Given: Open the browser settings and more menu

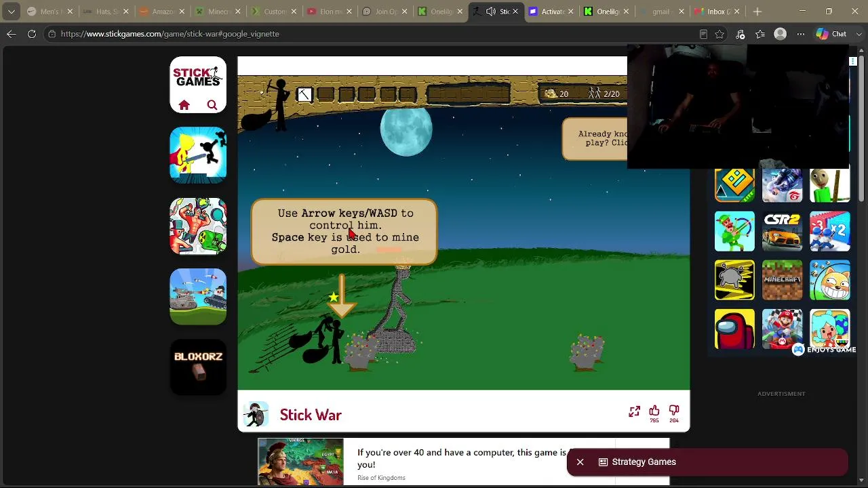Looking at the screenshot, I should click(801, 34).
